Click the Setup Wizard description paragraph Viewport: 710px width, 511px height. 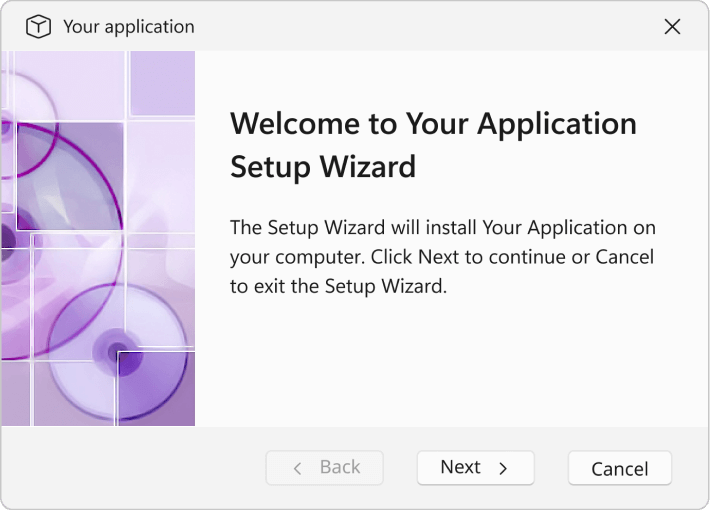(442, 257)
